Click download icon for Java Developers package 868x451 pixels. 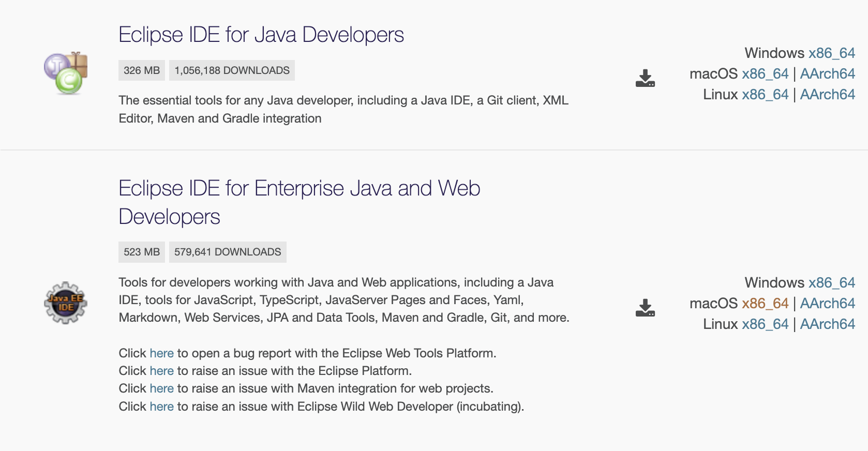(x=645, y=78)
